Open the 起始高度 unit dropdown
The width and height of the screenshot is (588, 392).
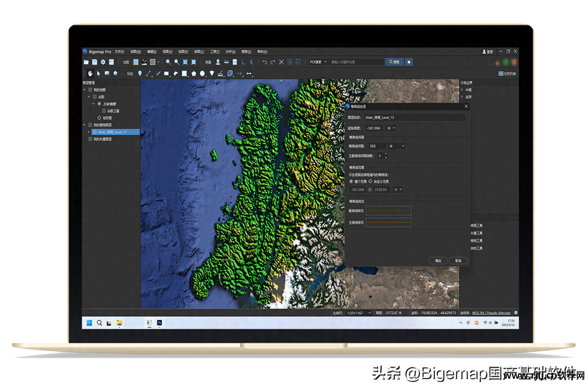391,128
